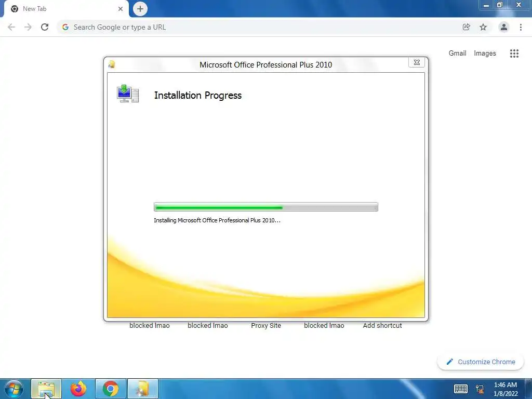
Task: Open the Gmail link
Action: 457,54
